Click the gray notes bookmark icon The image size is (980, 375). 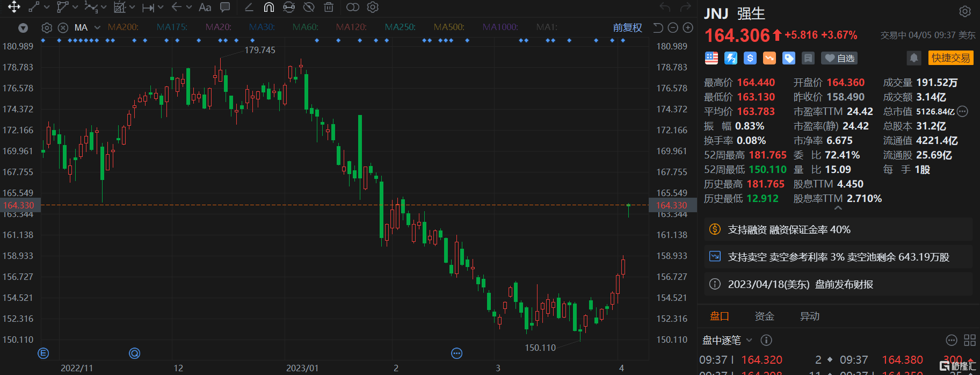pyautogui.click(x=808, y=58)
